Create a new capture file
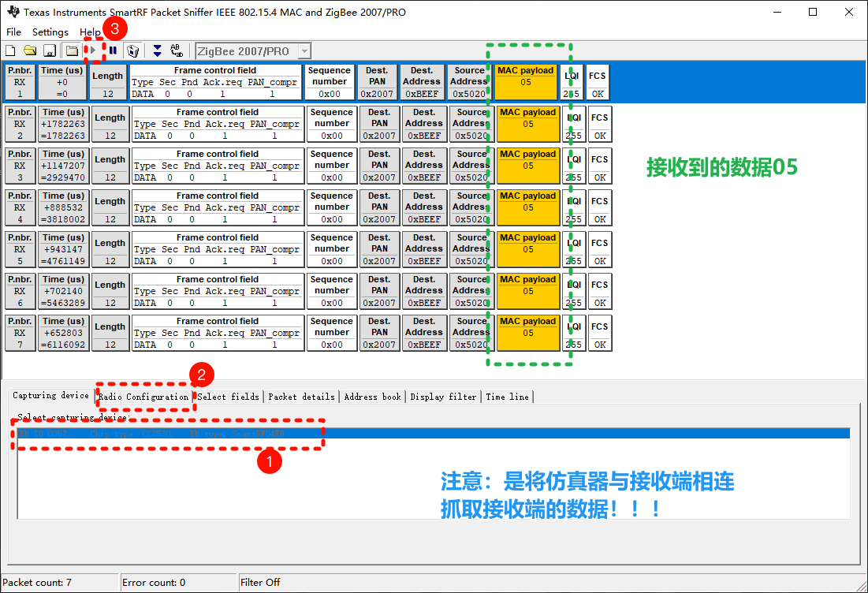The height and width of the screenshot is (593, 868). click(x=10, y=51)
